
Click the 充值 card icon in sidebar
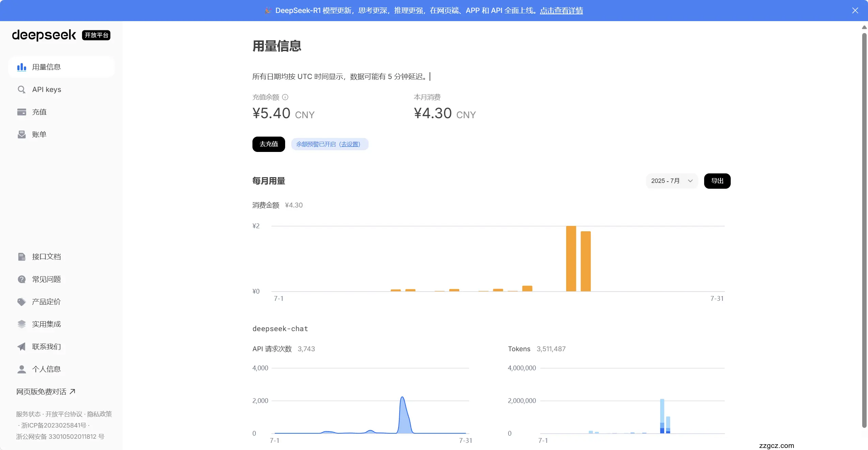tap(21, 112)
